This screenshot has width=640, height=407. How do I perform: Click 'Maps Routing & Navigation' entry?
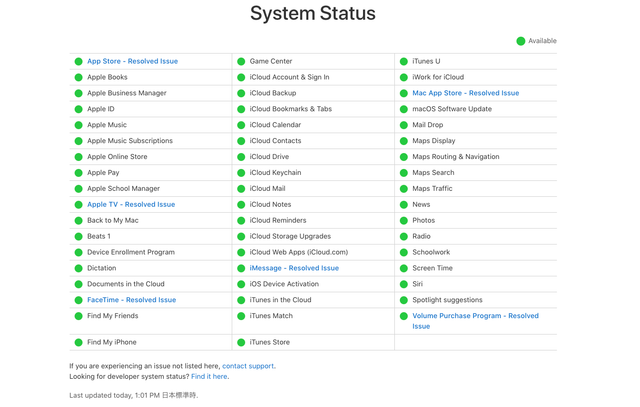pyautogui.click(x=456, y=157)
